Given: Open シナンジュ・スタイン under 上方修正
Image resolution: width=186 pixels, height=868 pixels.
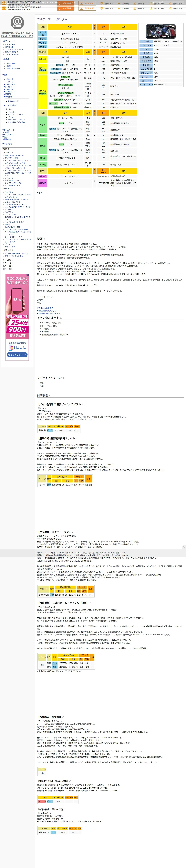Looking at the screenshot, I should [16, 120].
